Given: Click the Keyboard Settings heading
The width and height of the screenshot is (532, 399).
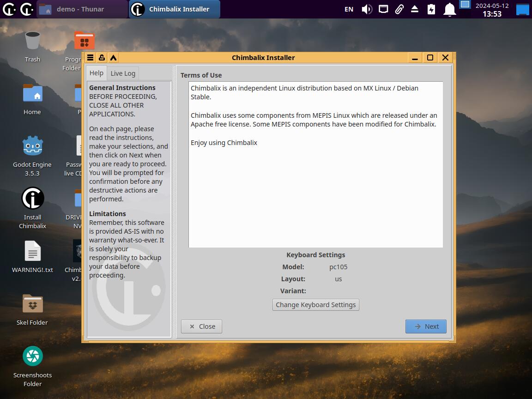Looking at the screenshot, I should click(315, 255).
